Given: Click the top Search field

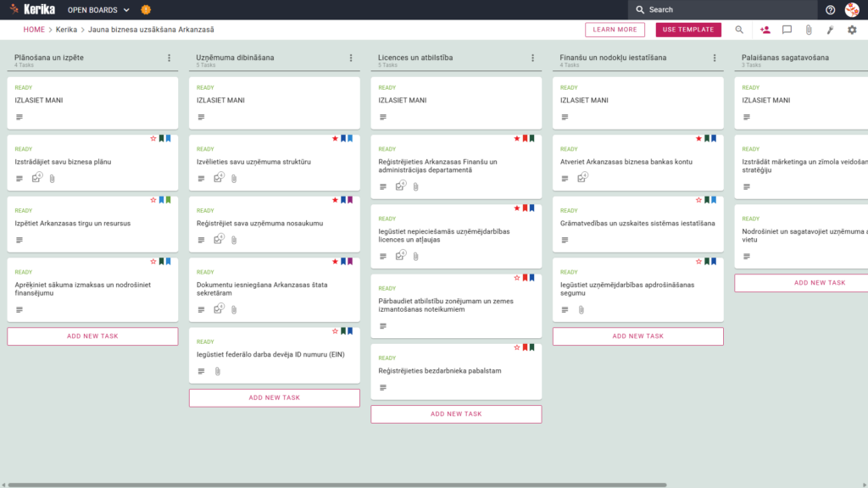Looking at the screenshot, I should point(722,9).
